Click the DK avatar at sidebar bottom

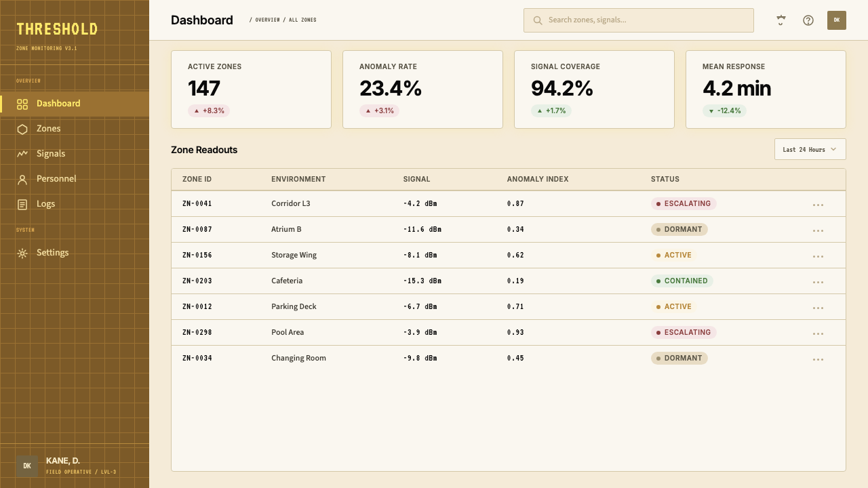pyautogui.click(x=27, y=466)
